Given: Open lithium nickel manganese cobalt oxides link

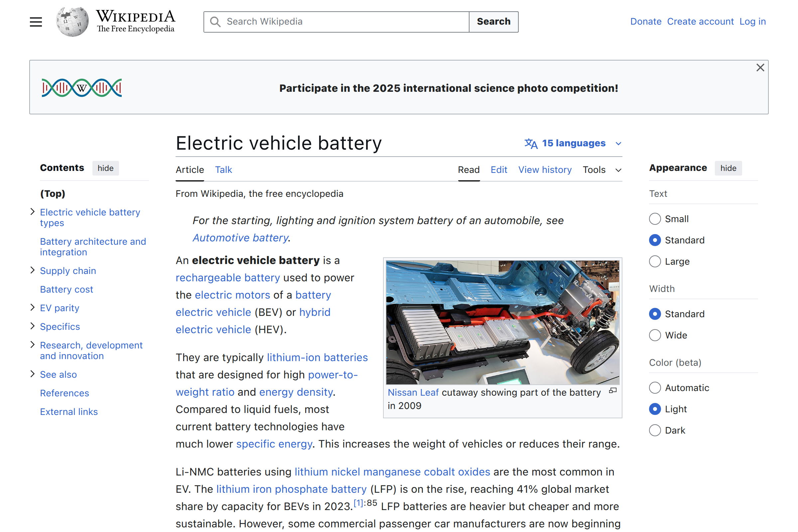Looking at the screenshot, I should pos(392,472).
